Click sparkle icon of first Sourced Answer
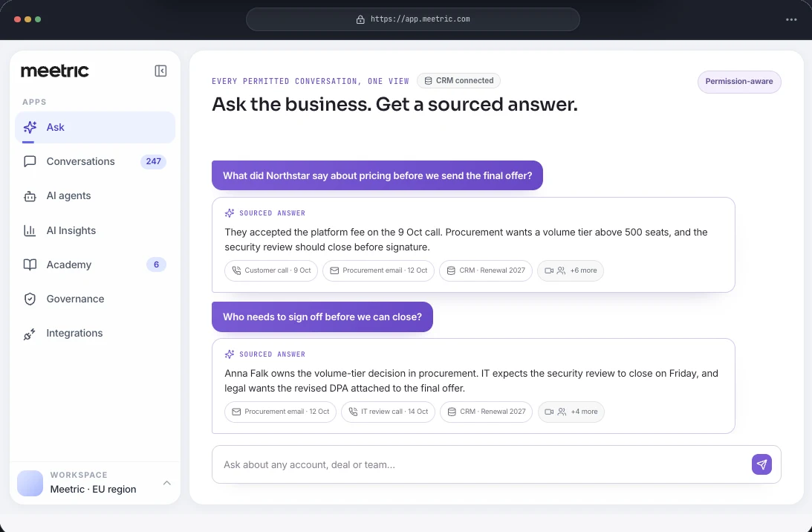 pos(230,213)
